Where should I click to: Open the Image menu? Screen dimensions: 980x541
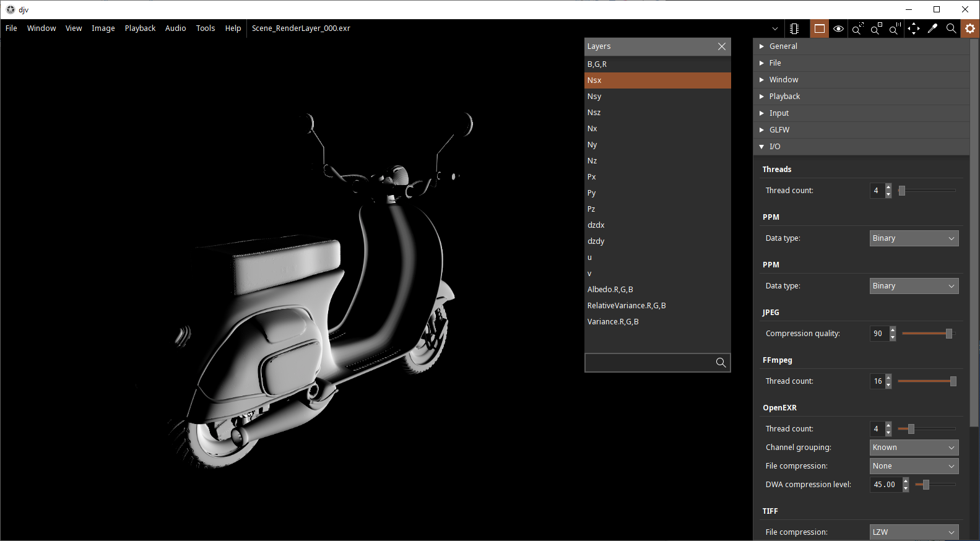click(x=103, y=28)
